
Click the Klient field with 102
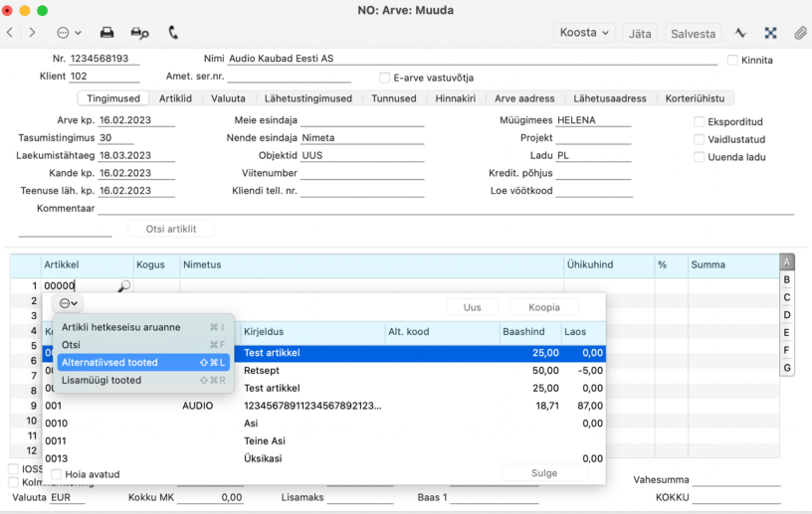click(x=104, y=77)
